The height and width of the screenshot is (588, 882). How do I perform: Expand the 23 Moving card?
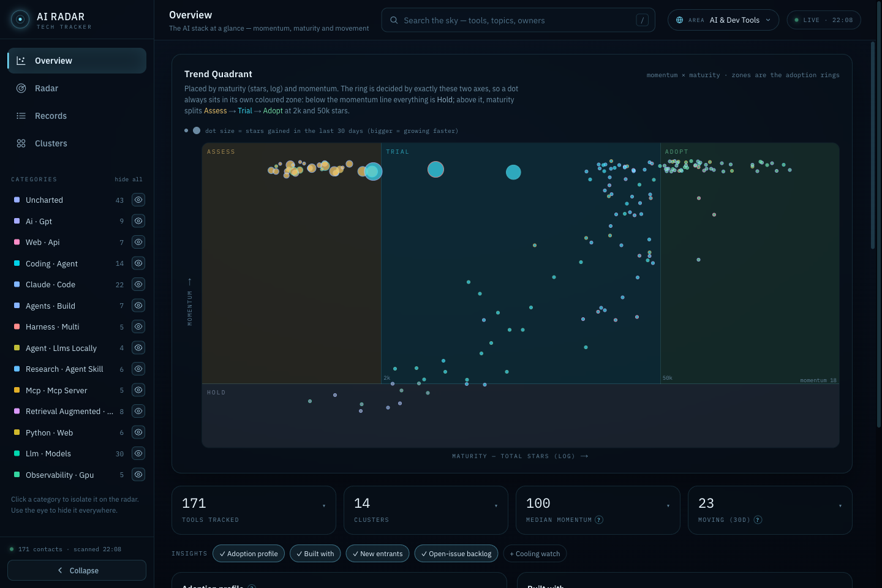pos(770,510)
